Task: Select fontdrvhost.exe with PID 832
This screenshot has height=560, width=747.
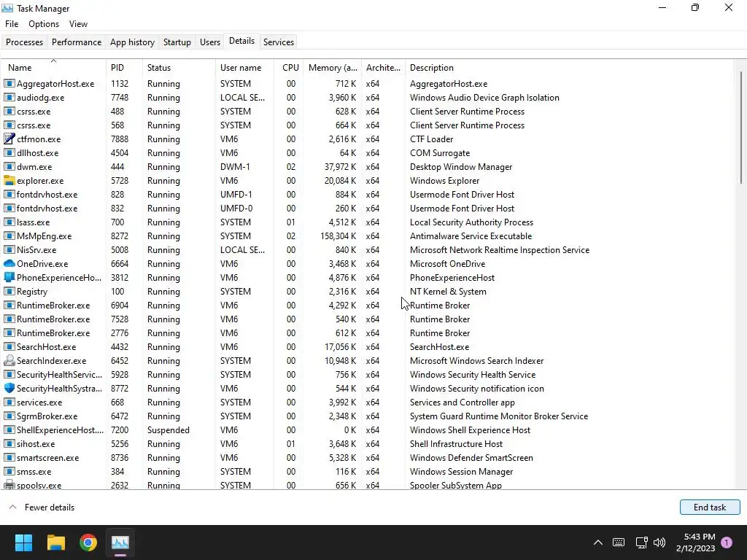Action: pyautogui.click(x=368, y=208)
